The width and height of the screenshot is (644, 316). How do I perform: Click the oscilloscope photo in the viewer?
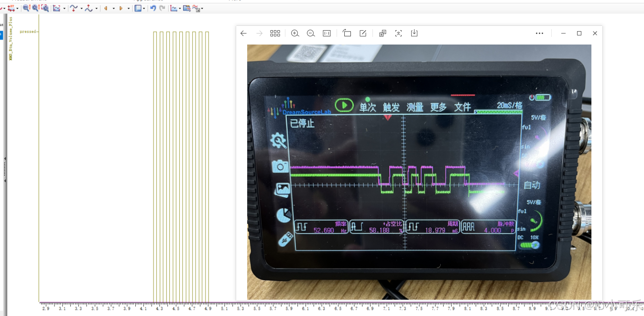tap(419, 172)
